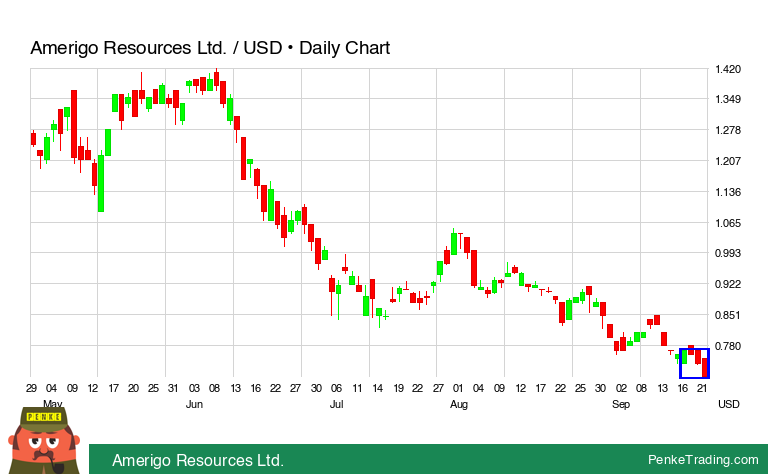The image size is (768, 474).
Task: Click the Sep month label
Action: 621,404
